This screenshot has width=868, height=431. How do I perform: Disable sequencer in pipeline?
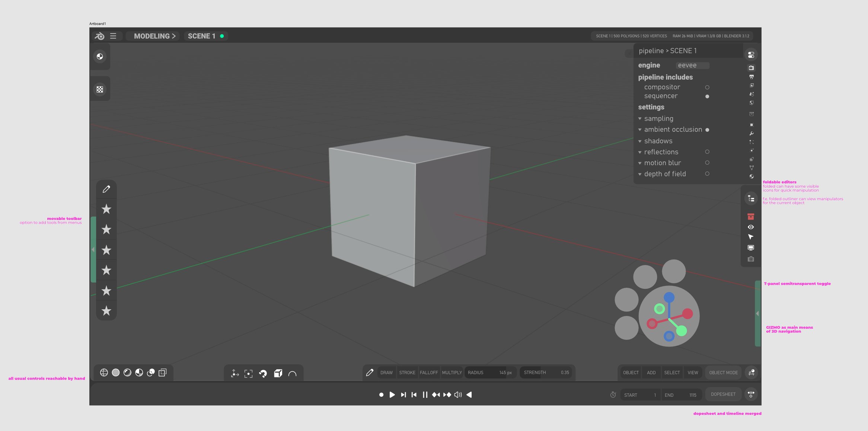click(707, 96)
